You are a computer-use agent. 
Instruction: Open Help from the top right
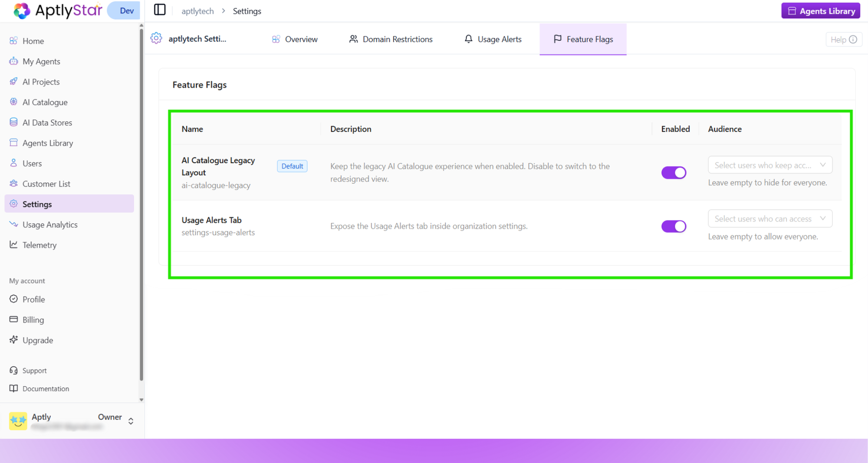pos(843,39)
